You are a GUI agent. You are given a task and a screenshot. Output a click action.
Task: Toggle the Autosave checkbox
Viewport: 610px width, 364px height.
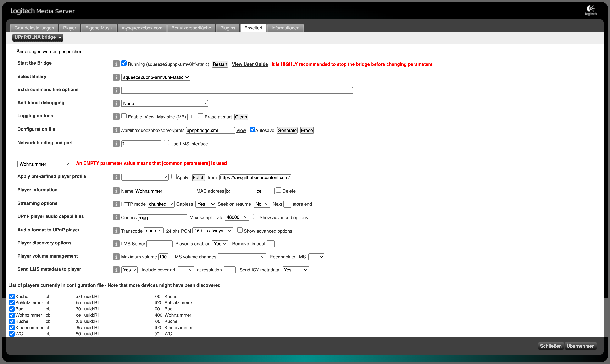point(253,129)
